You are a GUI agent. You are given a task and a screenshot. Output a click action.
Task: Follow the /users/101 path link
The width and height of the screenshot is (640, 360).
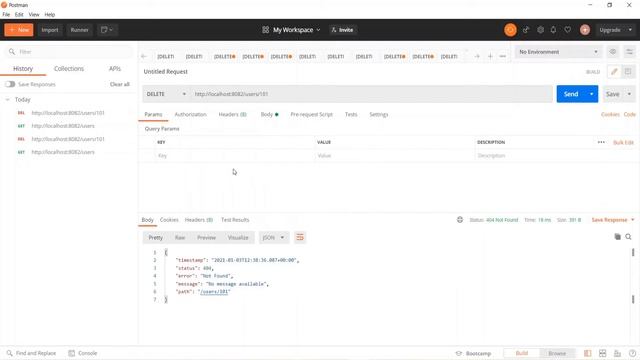pyautogui.click(x=214, y=291)
